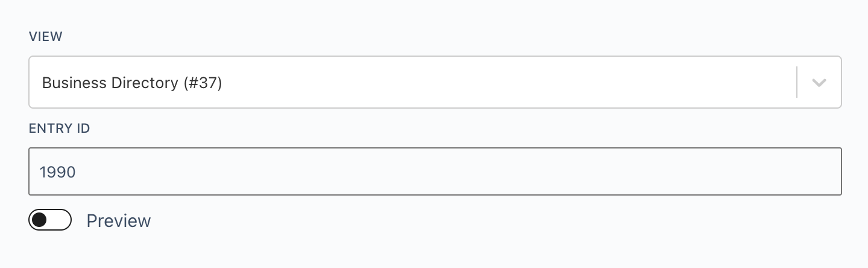Click the Preview label next to the switch

point(119,221)
